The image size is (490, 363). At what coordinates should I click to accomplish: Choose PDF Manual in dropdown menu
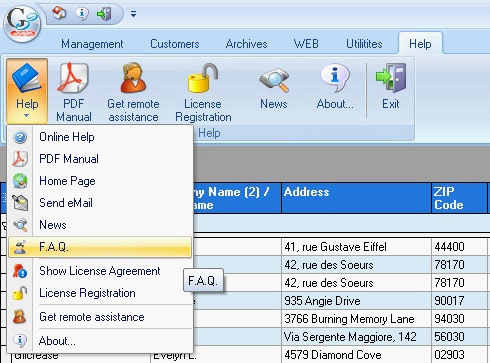(x=100, y=159)
